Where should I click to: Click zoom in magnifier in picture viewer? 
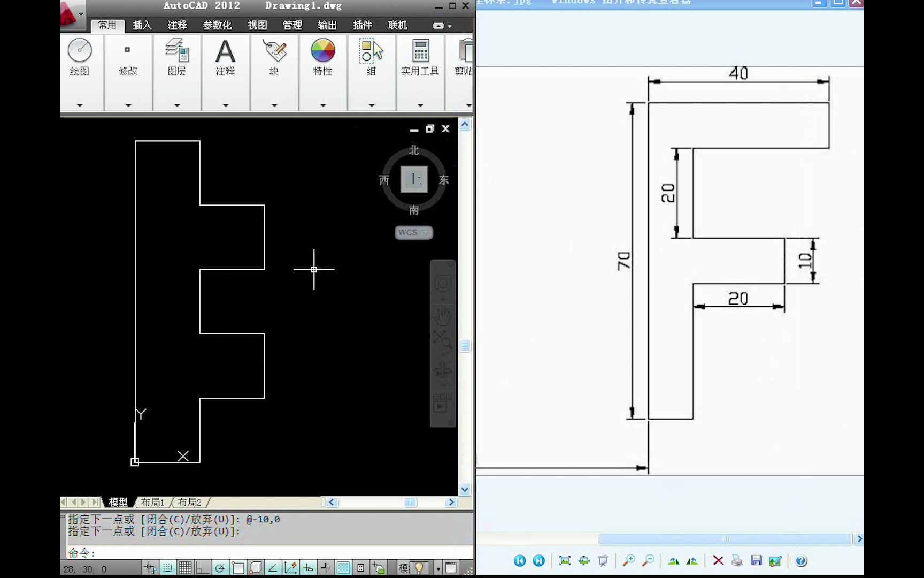[x=629, y=560]
